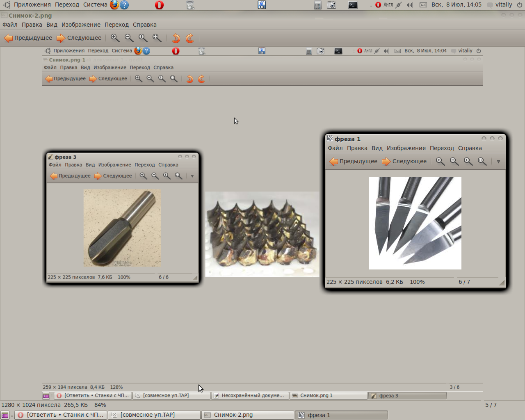The image size is (525, 420).
Task: Open the terminal launcher in the top panel
Action: tap(352, 5)
